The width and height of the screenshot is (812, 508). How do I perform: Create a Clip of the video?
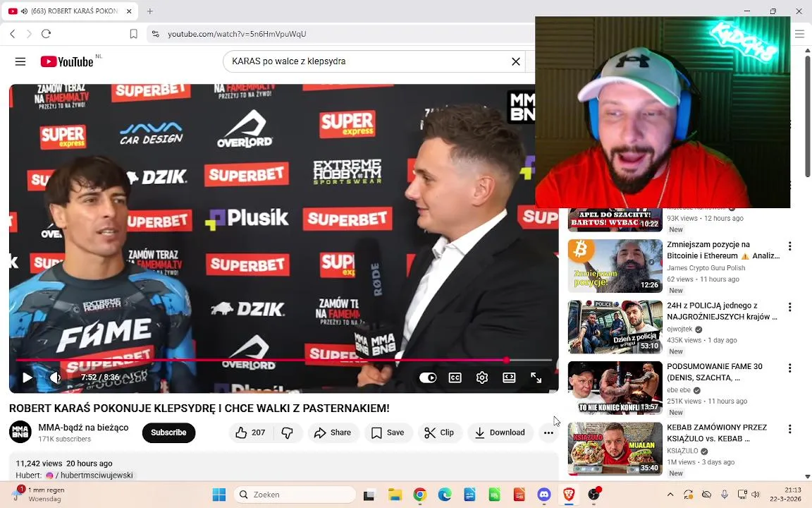(x=439, y=433)
